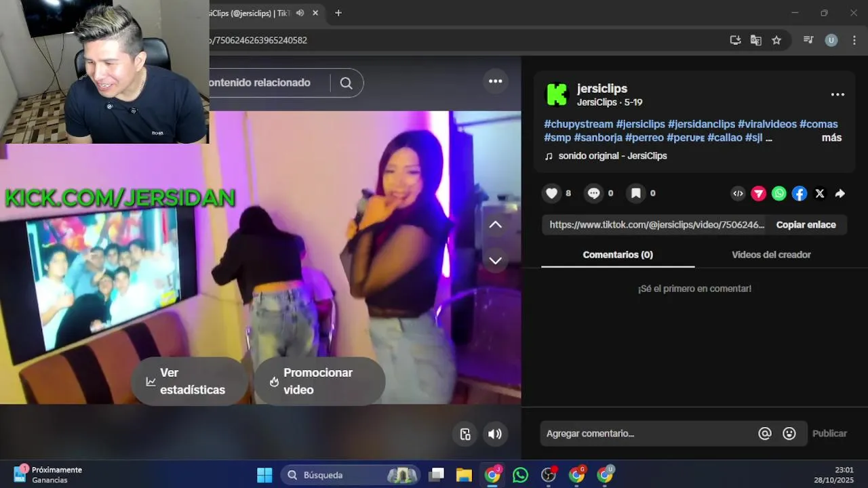Click the #perreo hashtag

tap(644, 138)
